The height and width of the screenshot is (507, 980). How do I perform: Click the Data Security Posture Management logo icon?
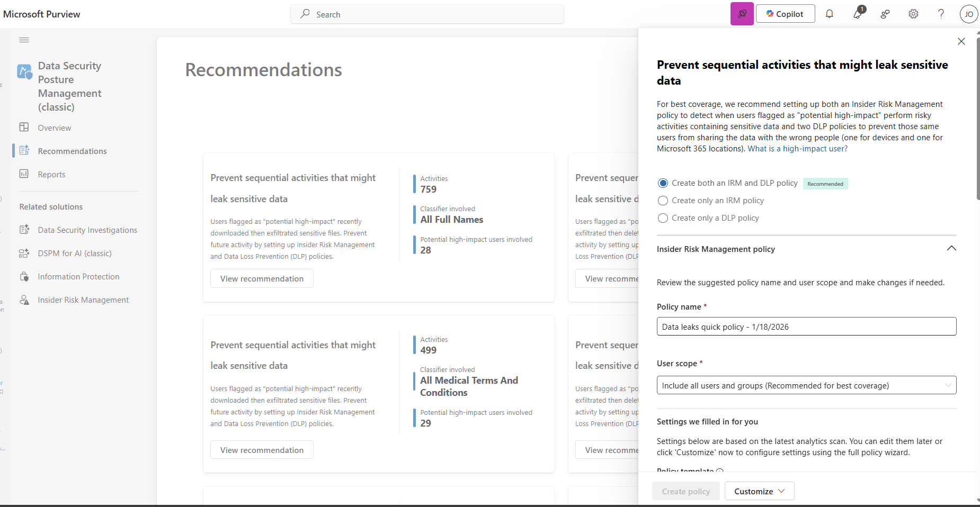coord(25,71)
